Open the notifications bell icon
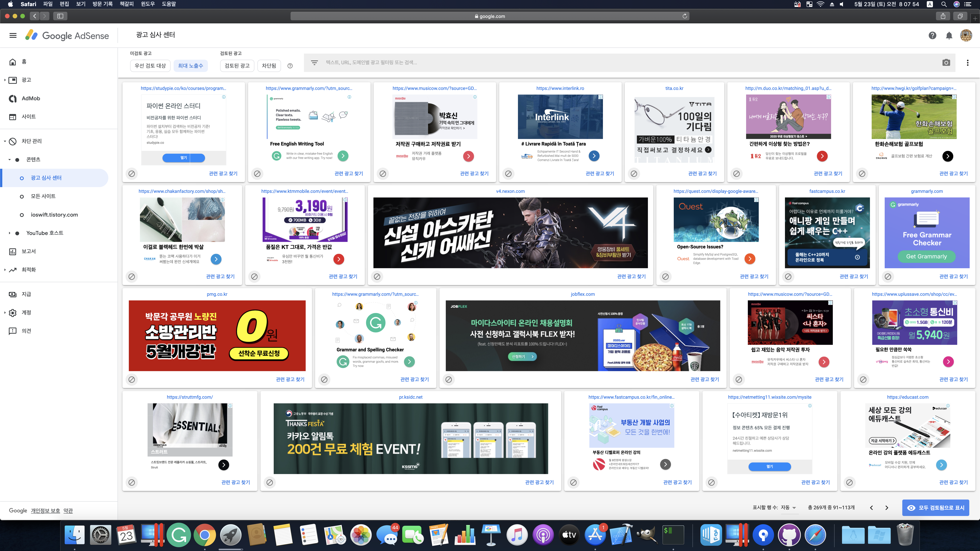 point(949,35)
